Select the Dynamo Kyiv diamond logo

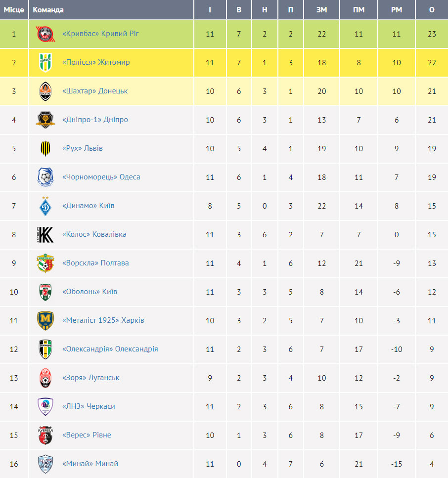coord(45,206)
